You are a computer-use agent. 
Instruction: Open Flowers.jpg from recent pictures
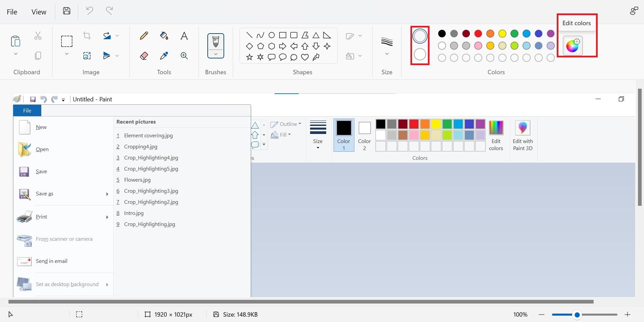tap(137, 180)
